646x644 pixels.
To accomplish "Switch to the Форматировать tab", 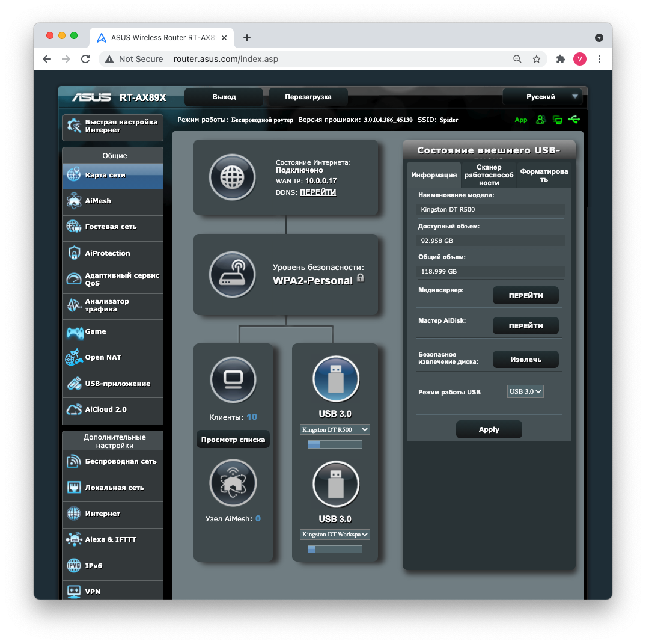I will [544, 175].
